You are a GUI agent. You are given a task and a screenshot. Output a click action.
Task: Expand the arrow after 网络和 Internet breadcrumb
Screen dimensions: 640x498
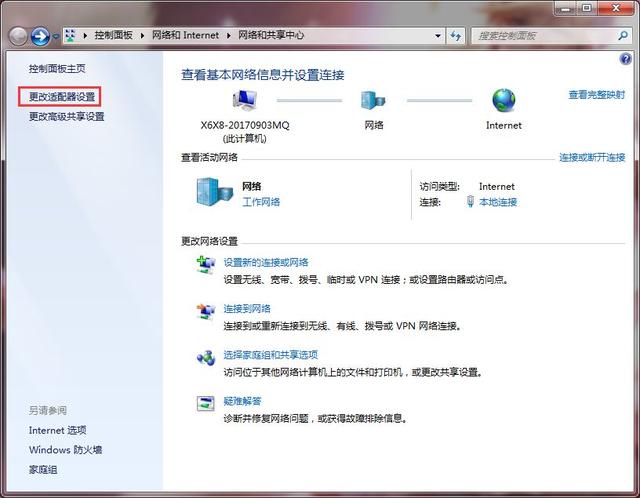tap(229, 36)
